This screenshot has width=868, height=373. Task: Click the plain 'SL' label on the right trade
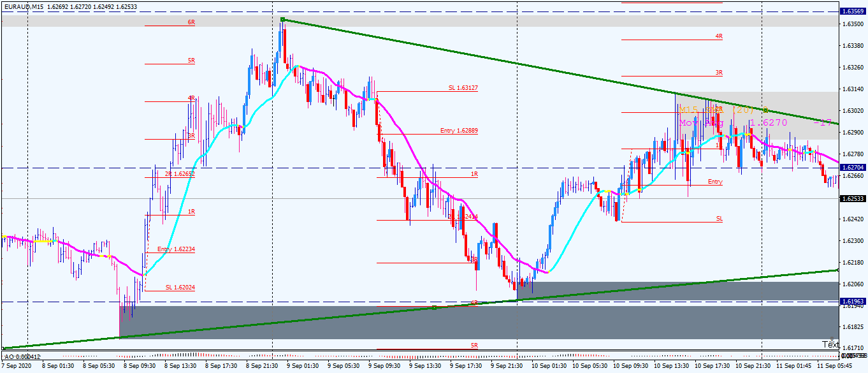coord(720,219)
